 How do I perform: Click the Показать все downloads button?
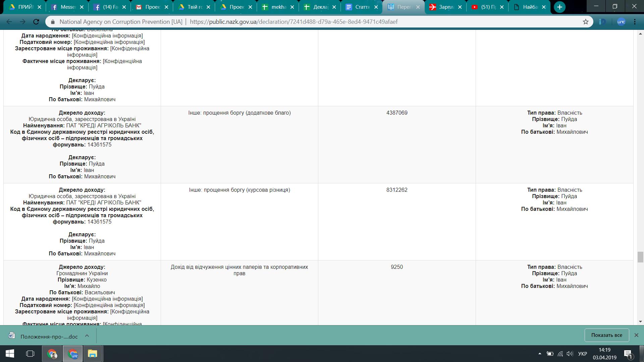tap(606, 335)
